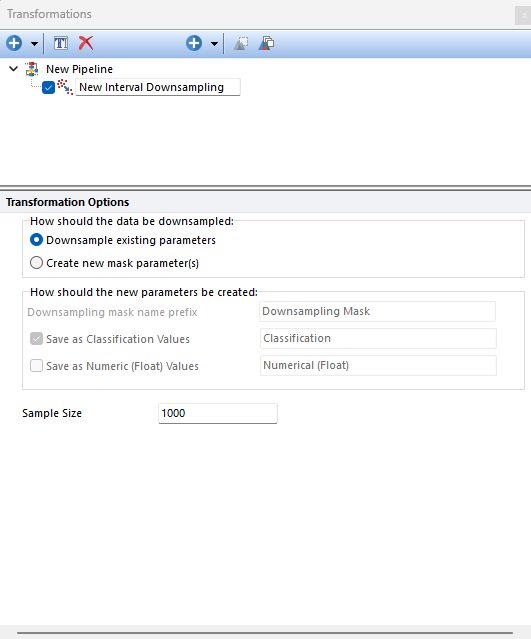Screen dimensions: 531x639
Task: Click the New Pipeline icon in tree
Action: pyautogui.click(x=32, y=69)
